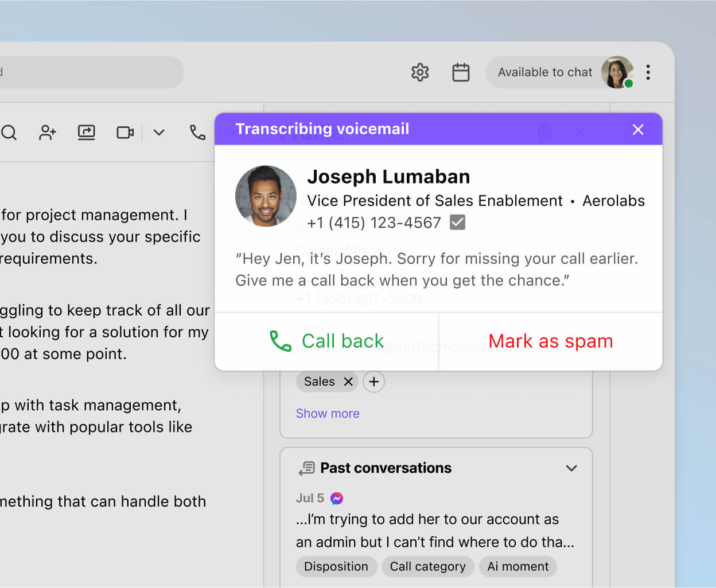Screen dimensions: 716x588
Task: Remove the Sales tag with its X toggle
Action: point(348,381)
